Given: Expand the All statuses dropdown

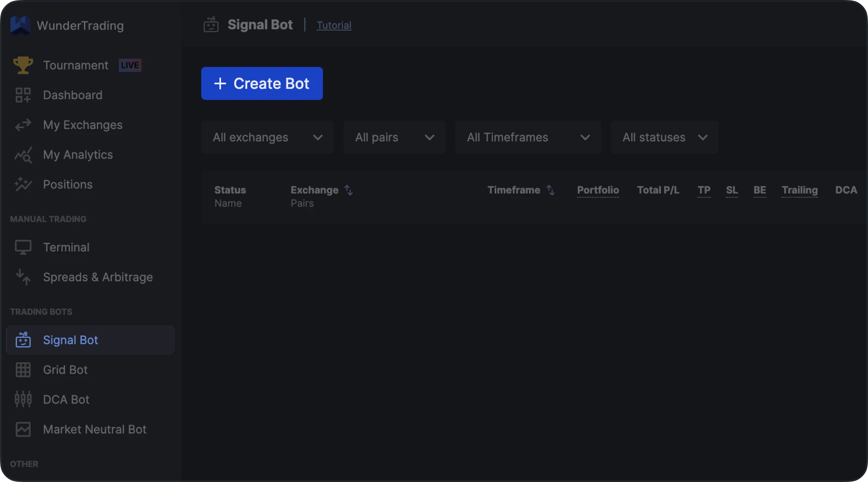Looking at the screenshot, I should pyautogui.click(x=664, y=137).
